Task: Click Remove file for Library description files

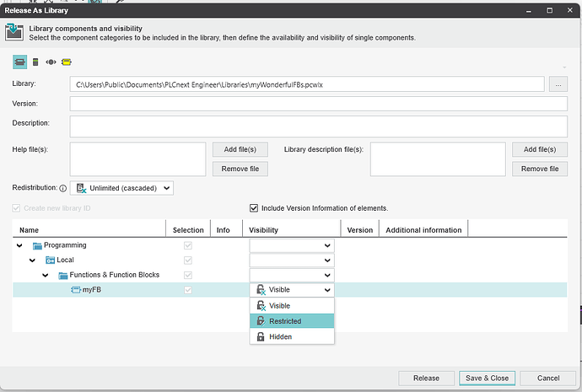Action: tap(540, 169)
